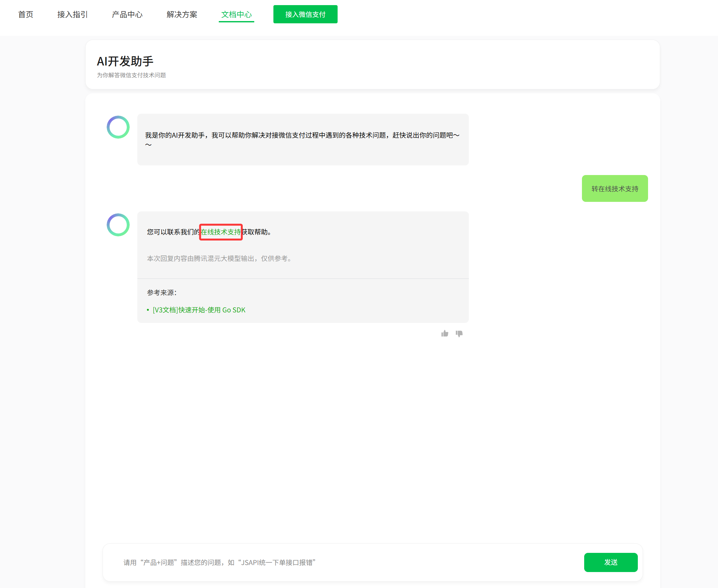
Task: Click the assistant avatar beside the support reply
Action: (x=118, y=225)
